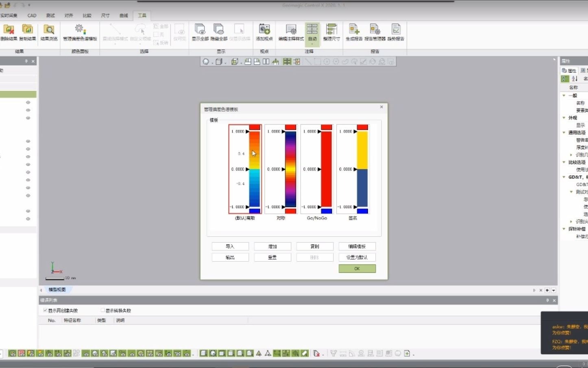Close the 管理偏差色谱模板 dialog
588x368 pixels.
(381, 107)
